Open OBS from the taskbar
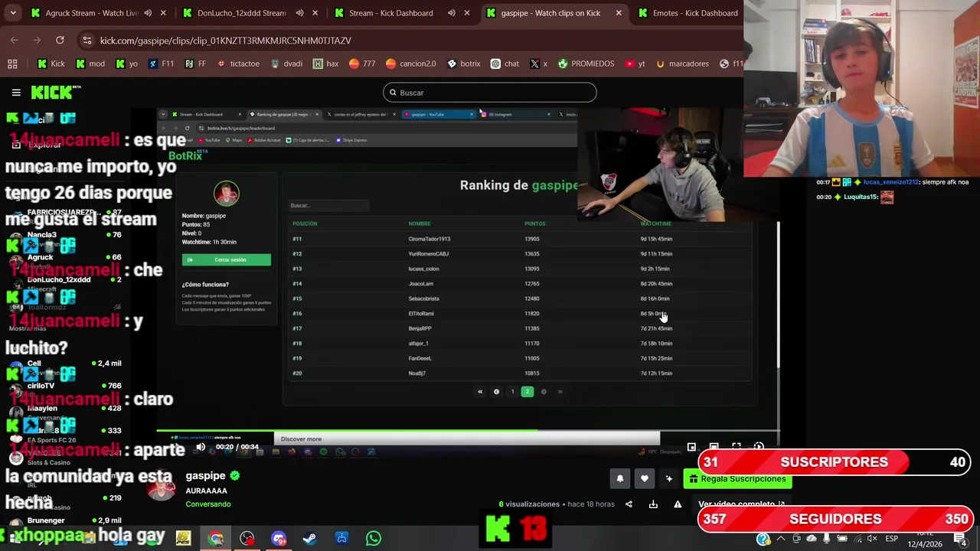The image size is (980, 551). [247, 539]
